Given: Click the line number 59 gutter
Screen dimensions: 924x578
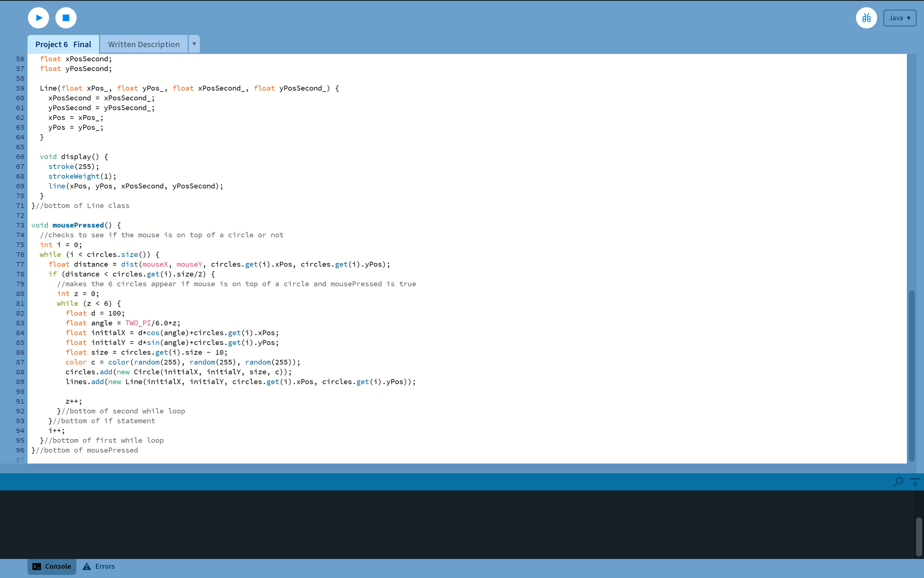Looking at the screenshot, I should [x=20, y=88].
